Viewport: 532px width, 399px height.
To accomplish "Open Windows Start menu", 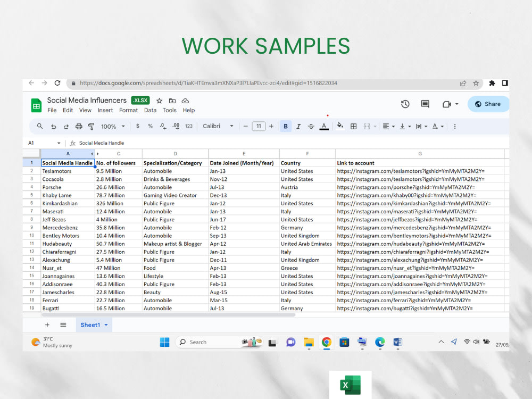I will tap(164, 342).
